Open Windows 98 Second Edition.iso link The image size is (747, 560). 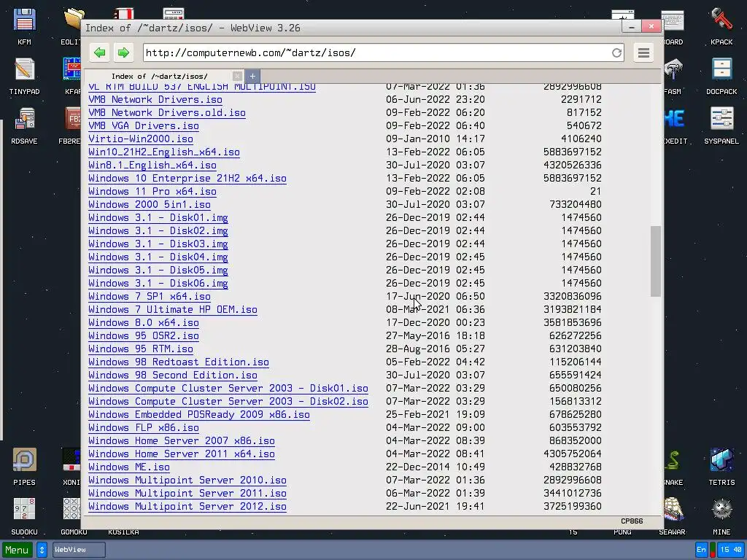pyautogui.click(x=173, y=376)
